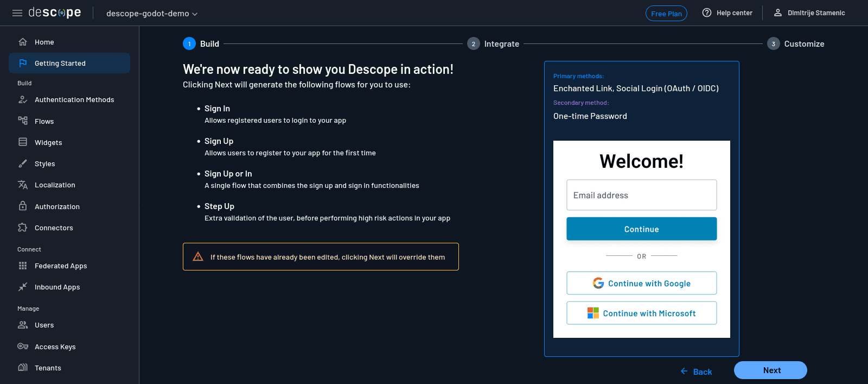Go to step 2 Integrate
868x384 pixels.
(x=493, y=44)
